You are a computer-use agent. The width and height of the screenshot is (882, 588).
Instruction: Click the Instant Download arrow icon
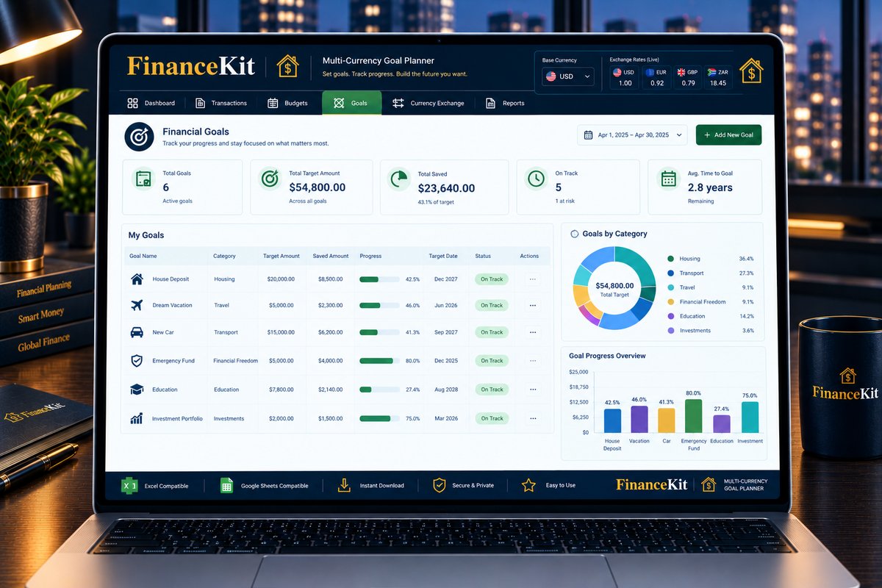coord(344,485)
